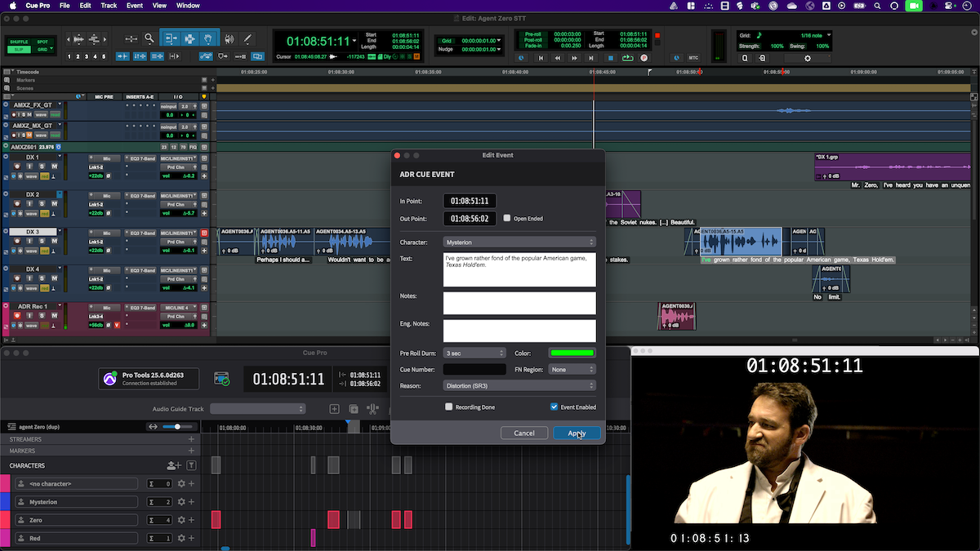Check the Recording Done checkbox
This screenshot has height=551, width=980.
pyautogui.click(x=448, y=407)
